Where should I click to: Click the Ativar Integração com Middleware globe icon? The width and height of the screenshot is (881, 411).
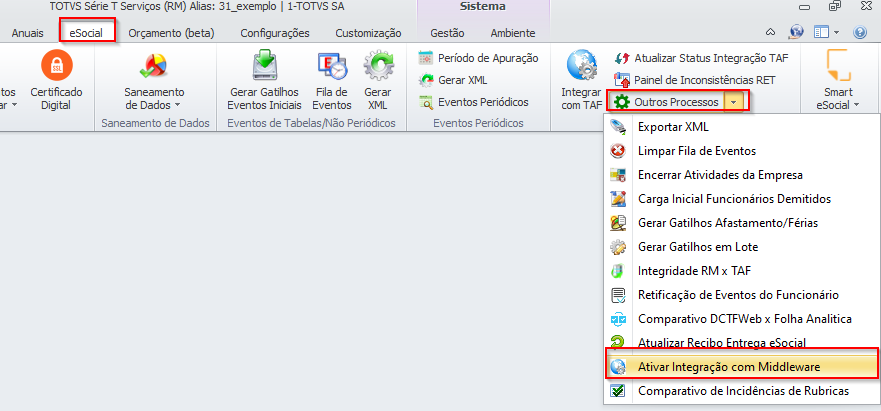click(x=618, y=367)
